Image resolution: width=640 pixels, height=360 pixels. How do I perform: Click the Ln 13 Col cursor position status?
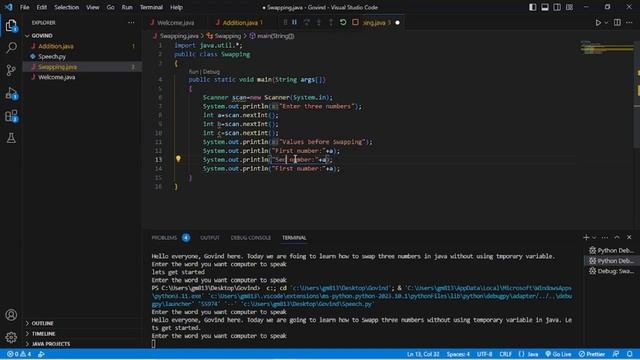[423, 354]
